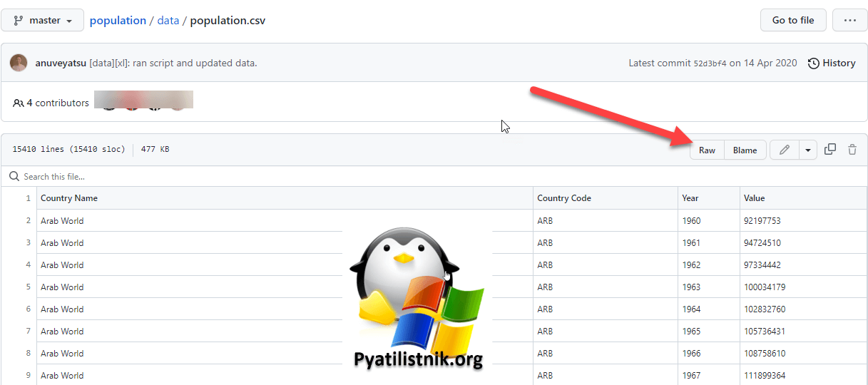868x385 pixels.
Task: Click the 15410 lines count text
Action: [x=68, y=150]
